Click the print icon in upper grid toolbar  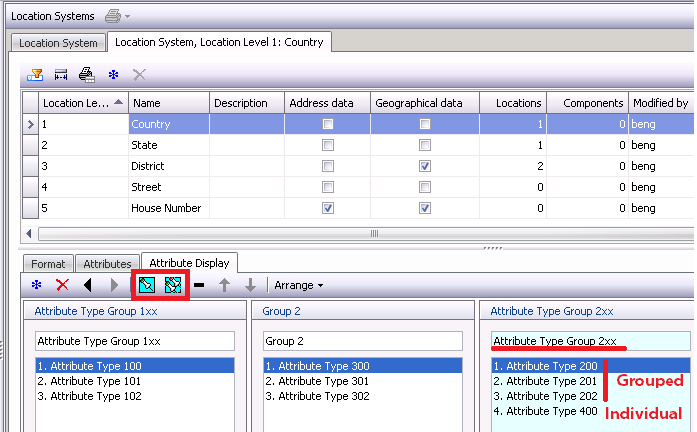[87, 75]
